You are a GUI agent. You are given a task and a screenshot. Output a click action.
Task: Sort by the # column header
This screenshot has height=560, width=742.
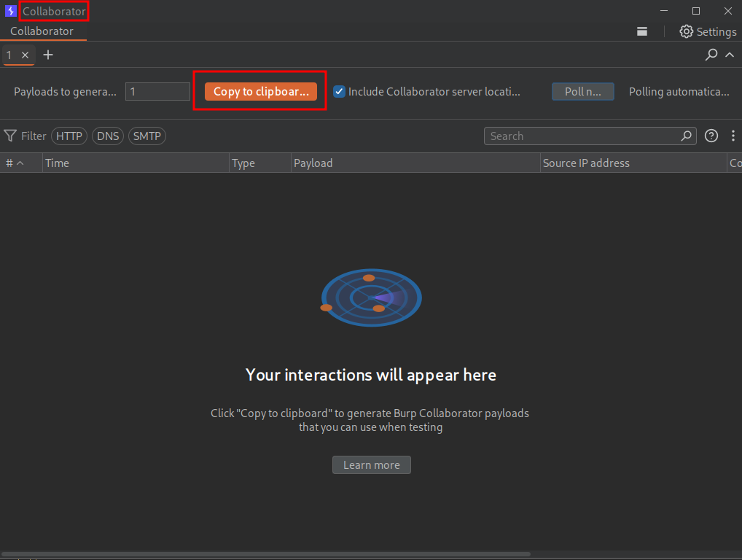tap(15, 163)
